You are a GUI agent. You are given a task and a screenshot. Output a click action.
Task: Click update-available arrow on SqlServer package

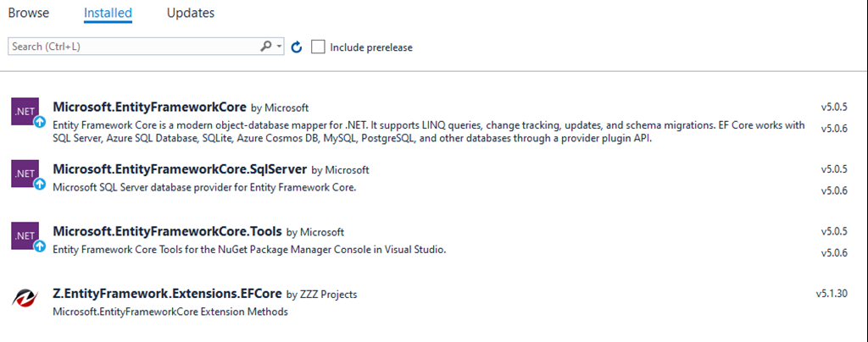tap(39, 185)
